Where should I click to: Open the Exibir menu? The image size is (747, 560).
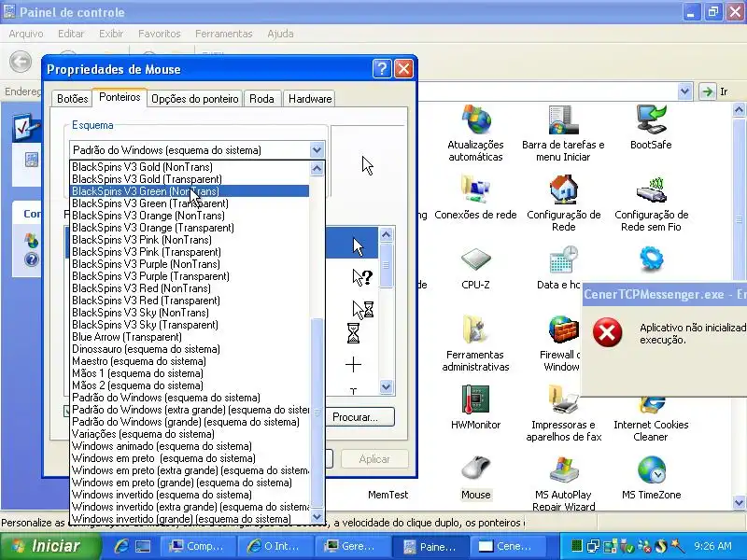click(111, 34)
